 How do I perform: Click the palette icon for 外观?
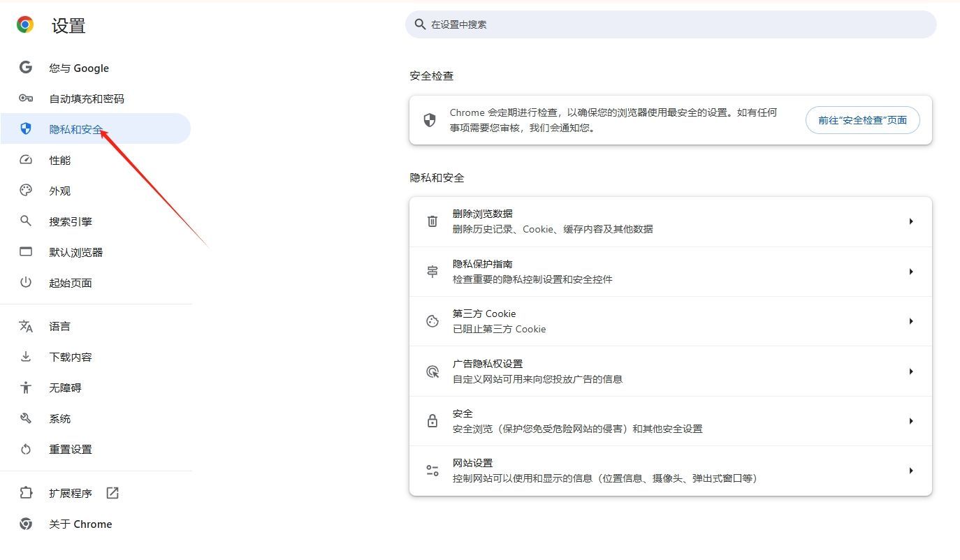[x=26, y=191]
